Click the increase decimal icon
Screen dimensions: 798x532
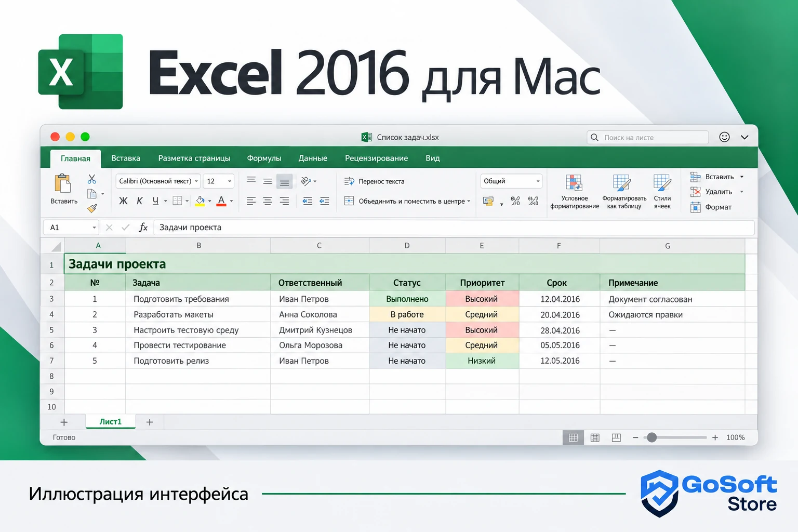coord(515,201)
